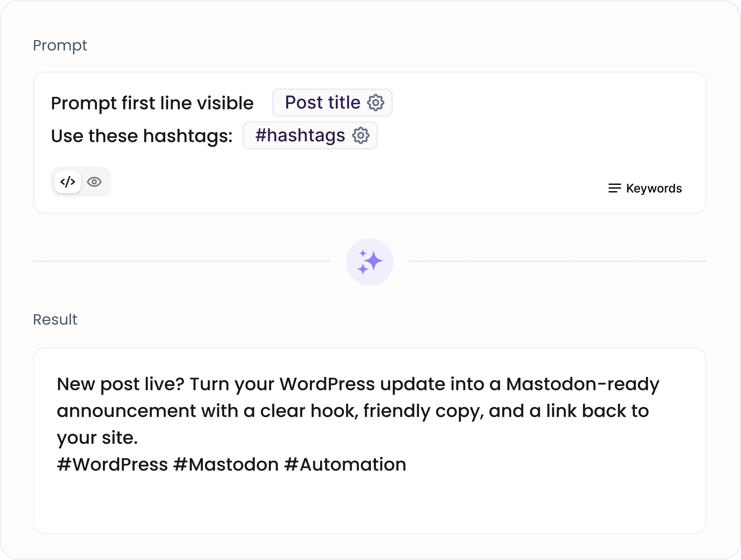Switch to code view with the </> icon
This screenshot has height=560, width=741.
click(x=68, y=182)
